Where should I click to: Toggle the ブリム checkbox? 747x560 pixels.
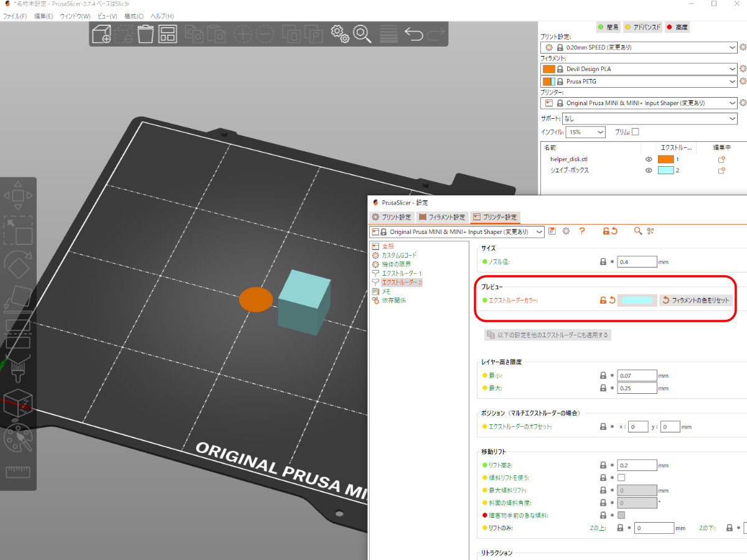635,132
